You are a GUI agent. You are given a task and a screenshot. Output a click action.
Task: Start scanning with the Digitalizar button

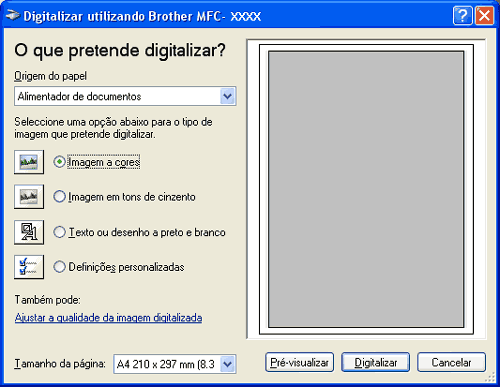(376, 362)
